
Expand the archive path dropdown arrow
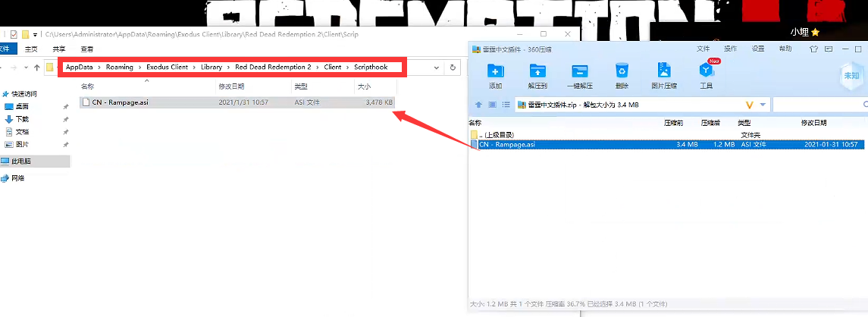763,105
